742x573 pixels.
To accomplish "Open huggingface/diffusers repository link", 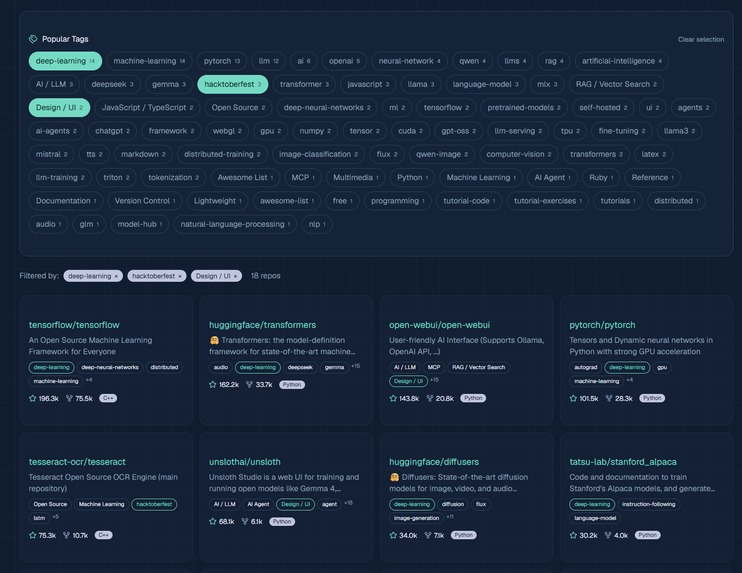I will tap(434, 462).
